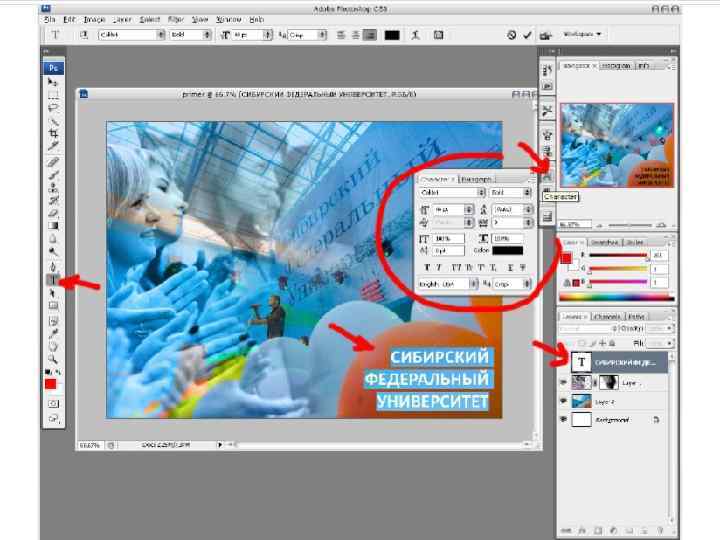Toggle Strikethrough in Character panel
The width and height of the screenshot is (720, 540).
click(523, 267)
